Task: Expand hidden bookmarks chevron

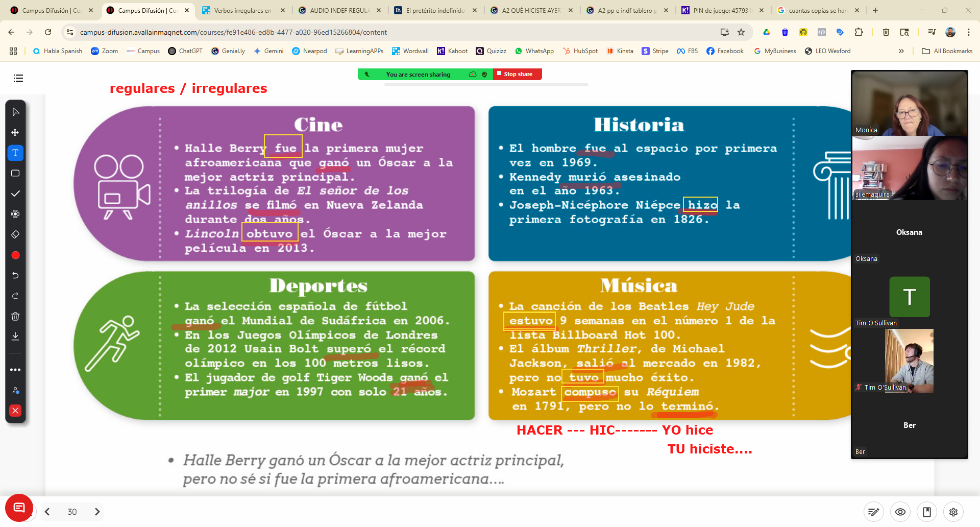Action: coord(901,51)
